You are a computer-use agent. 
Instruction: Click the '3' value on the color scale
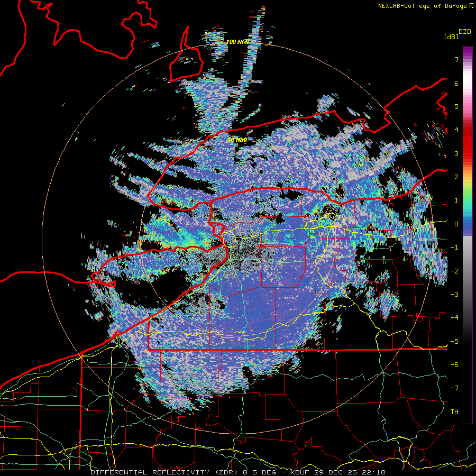point(456,153)
